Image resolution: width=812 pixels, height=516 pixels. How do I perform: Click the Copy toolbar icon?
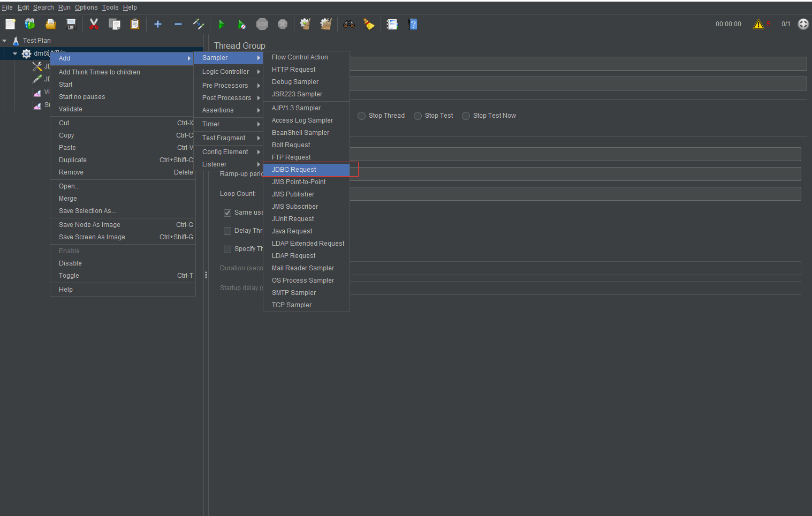pos(115,24)
